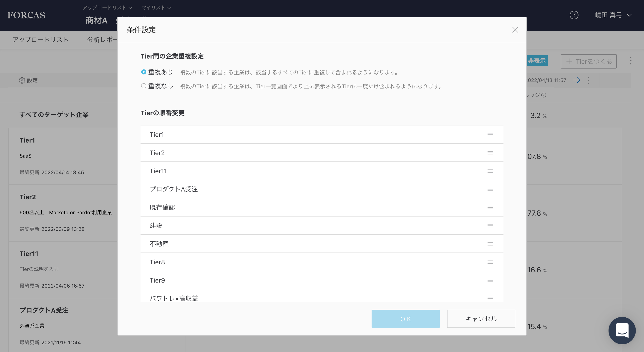The width and height of the screenshot is (644, 352).
Task: Open the chat support widget
Action: point(622,330)
